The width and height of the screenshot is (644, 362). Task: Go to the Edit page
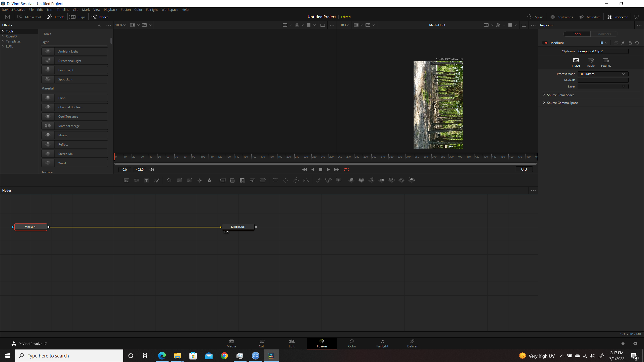(x=292, y=343)
